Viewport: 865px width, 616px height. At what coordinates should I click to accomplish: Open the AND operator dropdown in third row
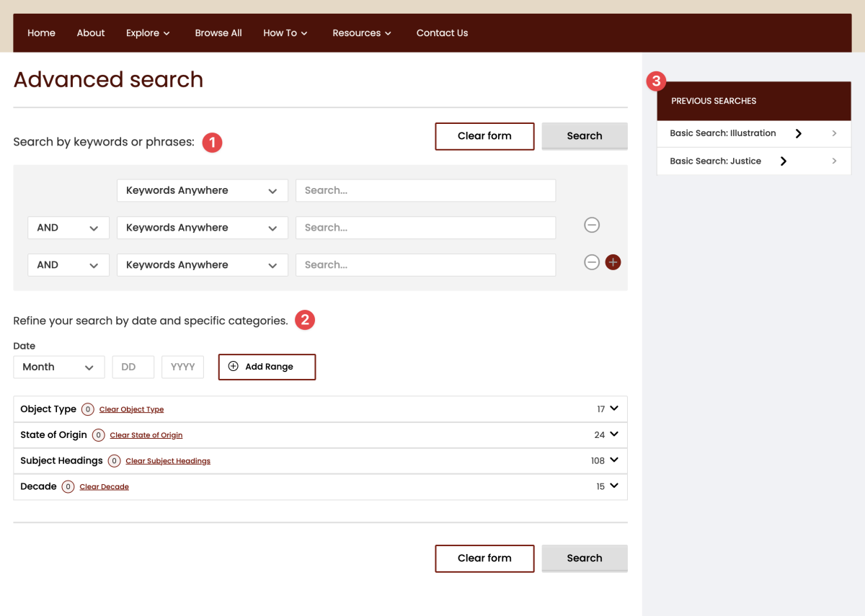pos(68,265)
